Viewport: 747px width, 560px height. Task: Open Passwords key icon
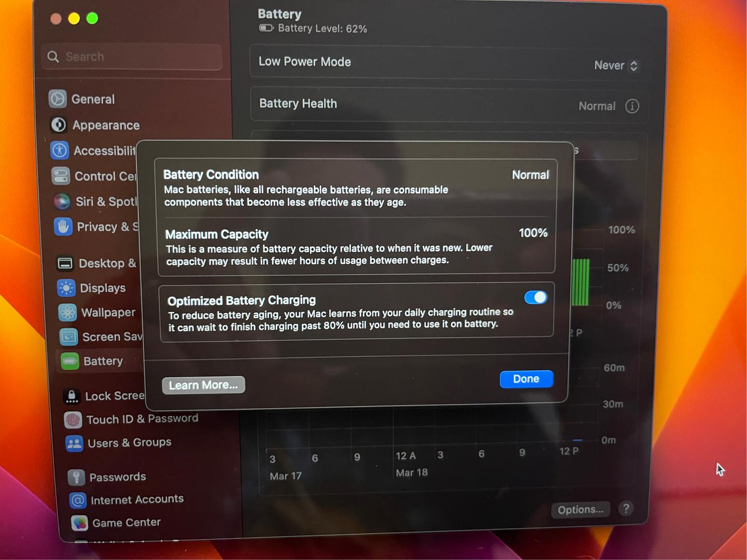click(x=76, y=477)
